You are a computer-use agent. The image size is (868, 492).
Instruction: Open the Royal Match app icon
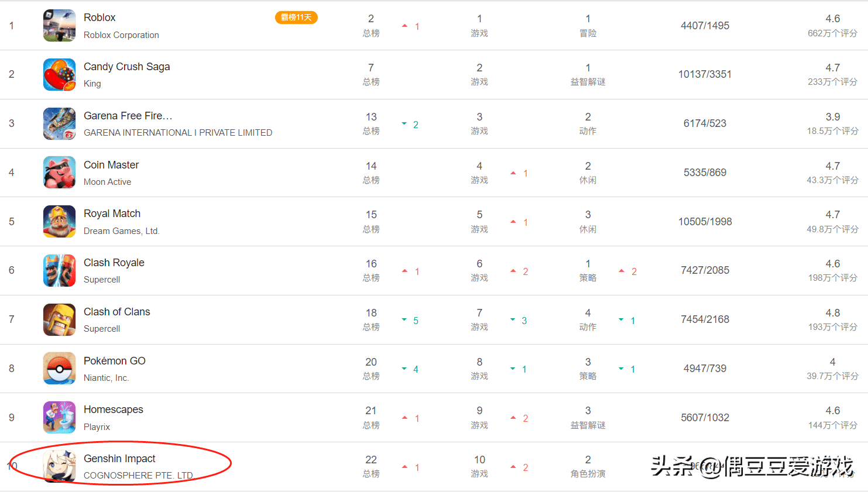[x=59, y=221]
